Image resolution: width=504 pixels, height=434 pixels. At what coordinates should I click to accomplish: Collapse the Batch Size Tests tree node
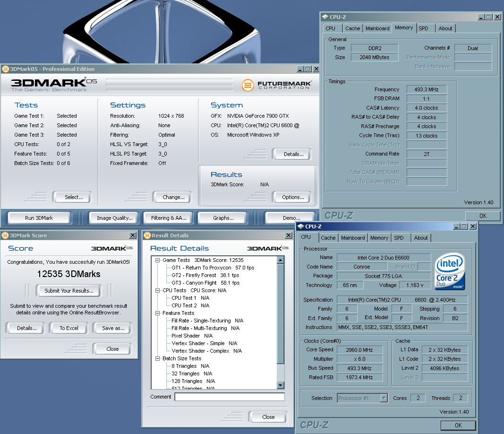coord(157,358)
